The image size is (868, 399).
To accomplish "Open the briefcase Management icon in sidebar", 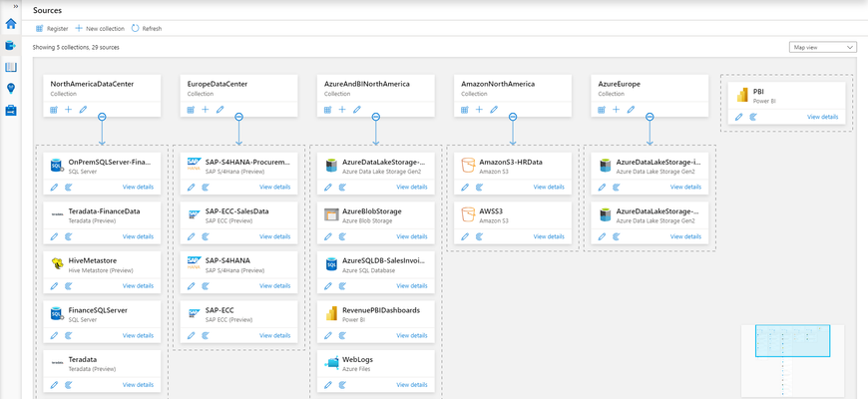I will point(11,110).
